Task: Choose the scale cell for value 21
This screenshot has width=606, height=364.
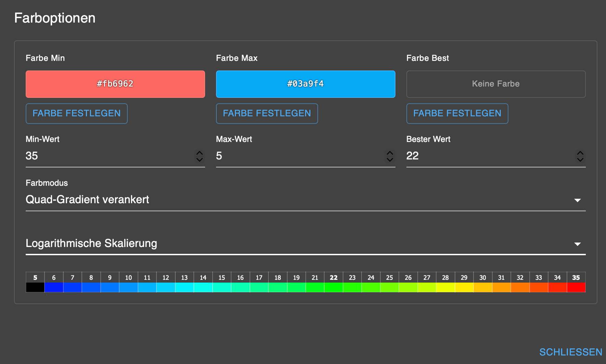Action: tap(315, 282)
